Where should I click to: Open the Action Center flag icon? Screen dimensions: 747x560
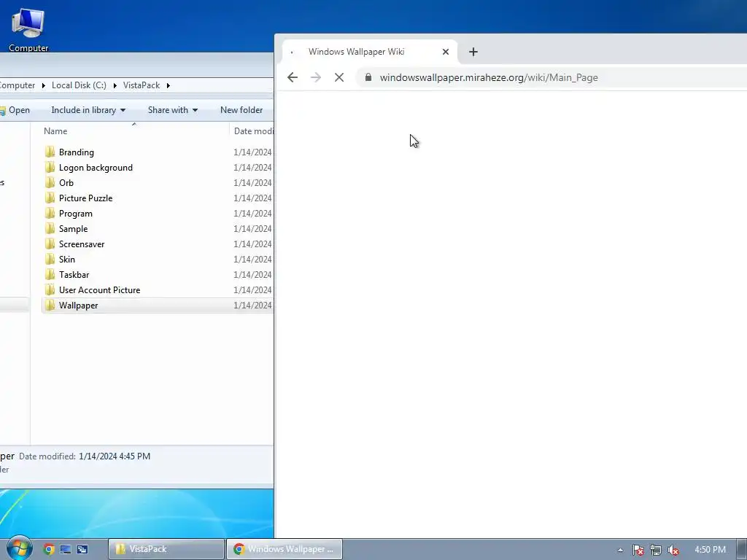pyautogui.click(x=638, y=550)
